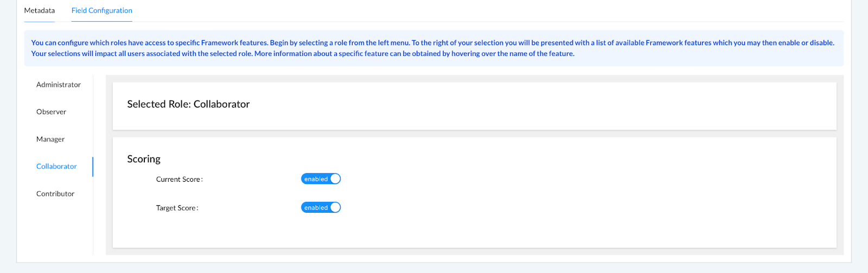
Task: Open the Field Configuration tab
Action: click(102, 10)
